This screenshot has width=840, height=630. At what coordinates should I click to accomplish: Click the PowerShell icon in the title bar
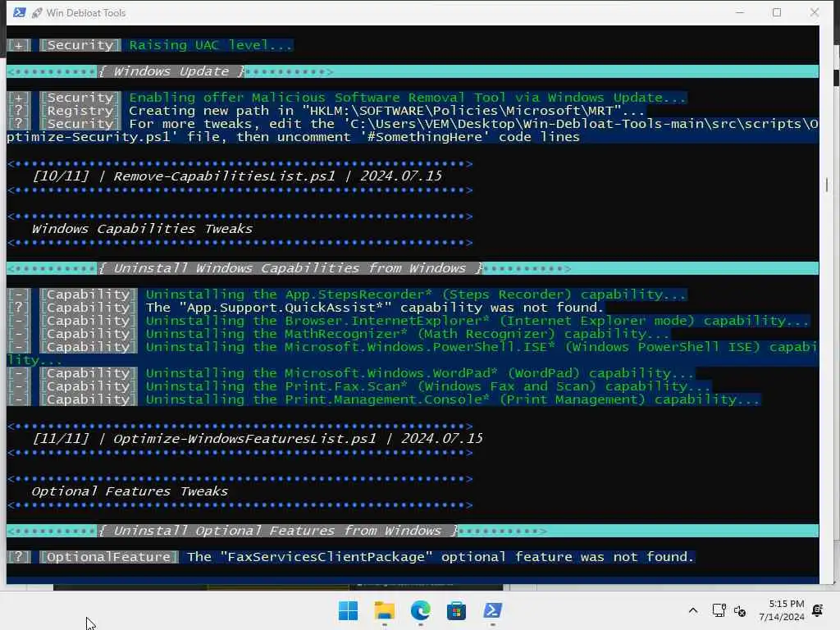[x=20, y=12]
